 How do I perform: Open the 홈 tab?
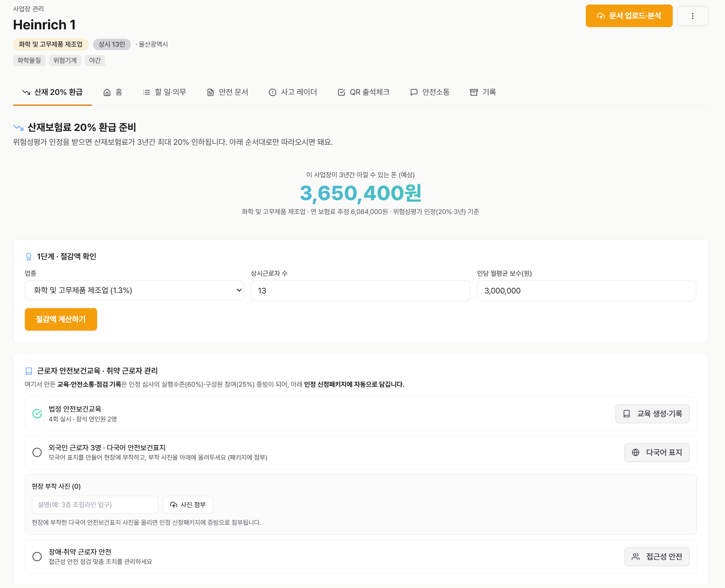[113, 92]
